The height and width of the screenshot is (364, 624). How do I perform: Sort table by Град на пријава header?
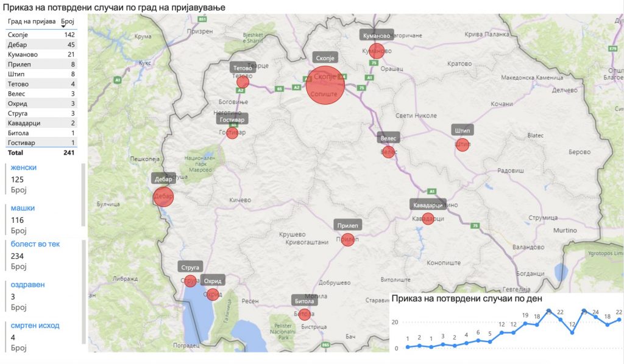coord(32,21)
